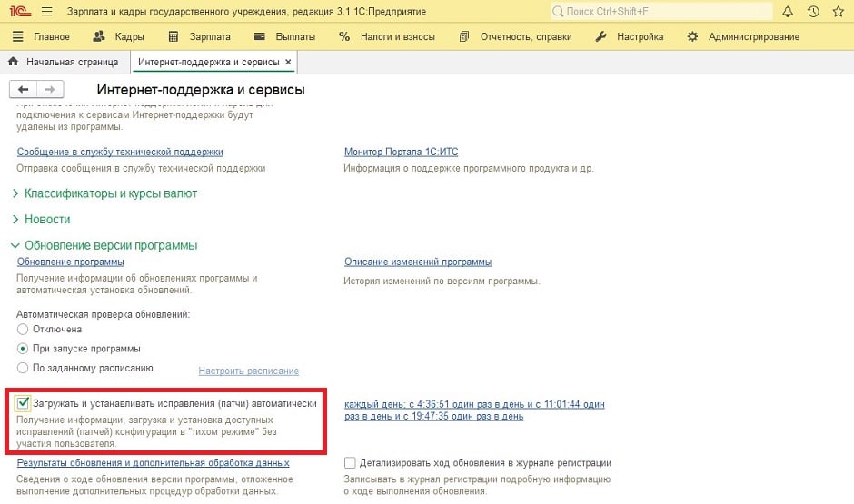The width and height of the screenshot is (854, 504).
Task: Click text История изменений по версиям программы
Action: (x=442, y=281)
